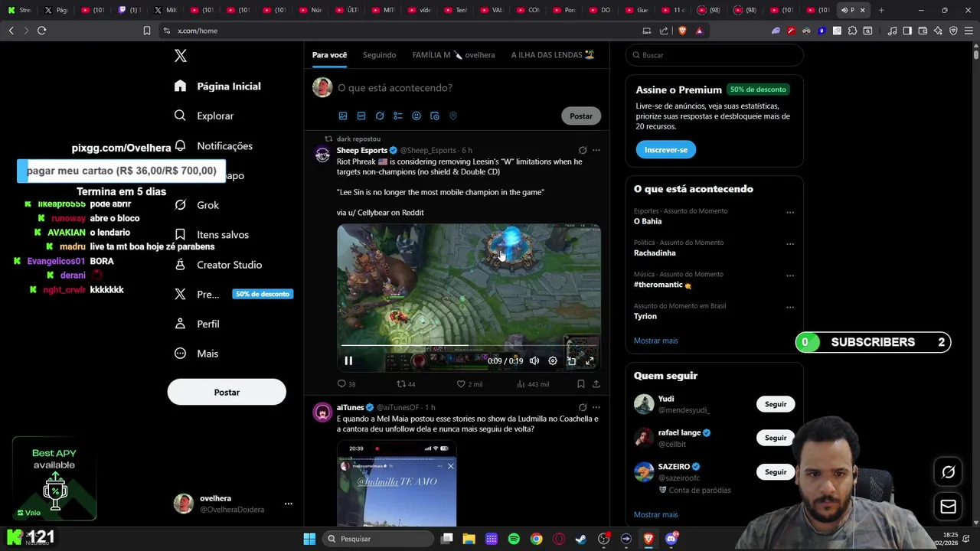This screenshot has width=980, height=551.
Task: Add a poll to the post
Action: [398, 116]
